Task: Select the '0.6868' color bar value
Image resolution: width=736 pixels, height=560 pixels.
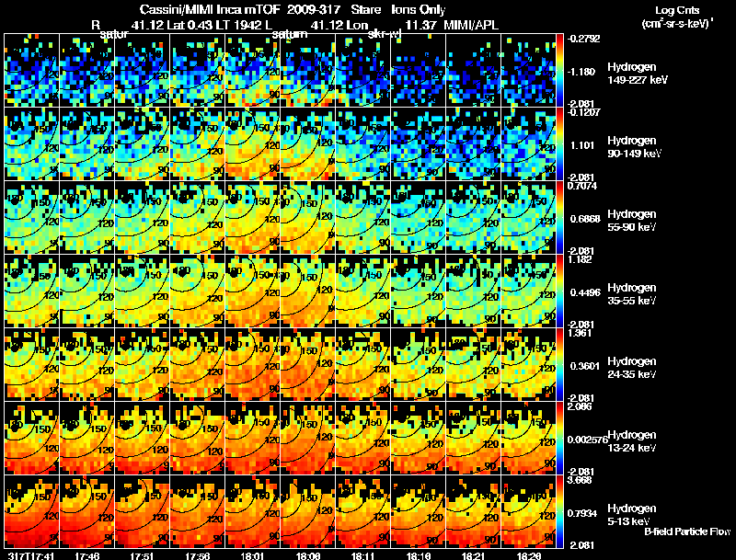Action: coord(584,219)
